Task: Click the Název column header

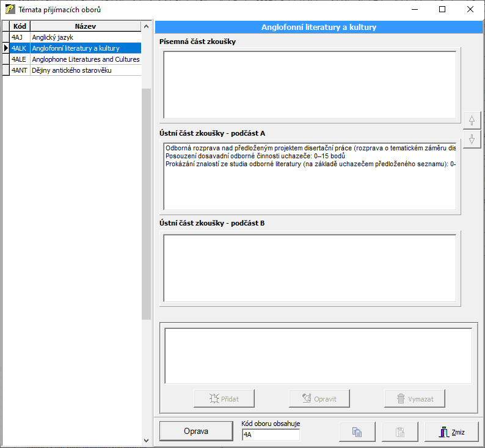Action: coord(85,26)
